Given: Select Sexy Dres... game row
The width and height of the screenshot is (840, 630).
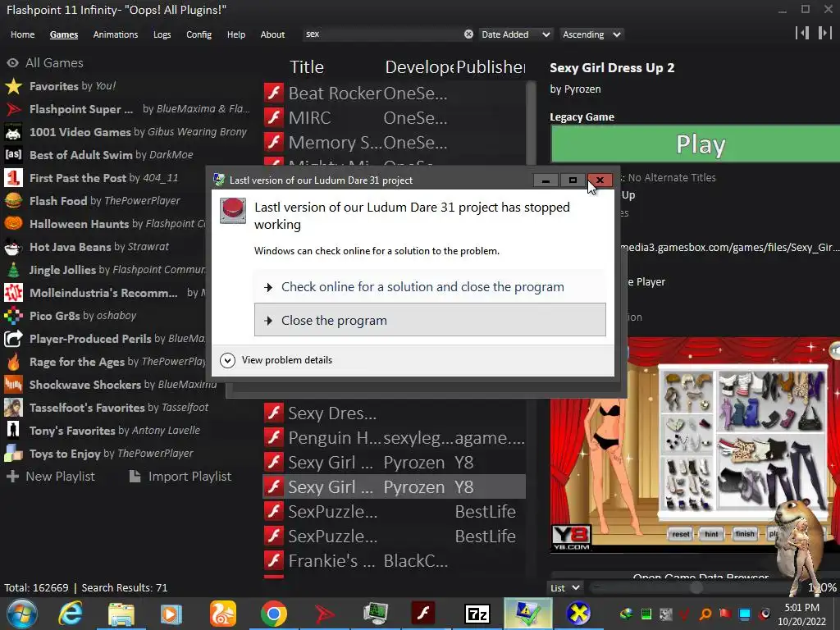Looking at the screenshot, I should (x=395, y=413).
